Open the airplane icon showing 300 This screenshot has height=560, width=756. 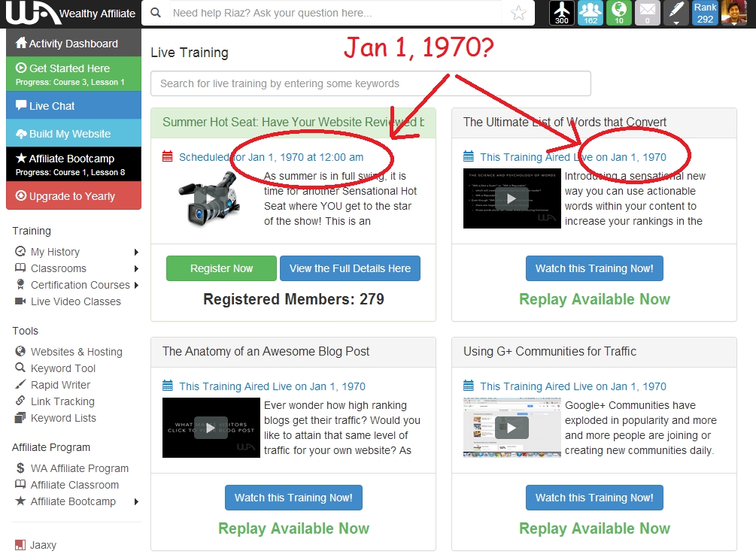(x=562, y=13)
